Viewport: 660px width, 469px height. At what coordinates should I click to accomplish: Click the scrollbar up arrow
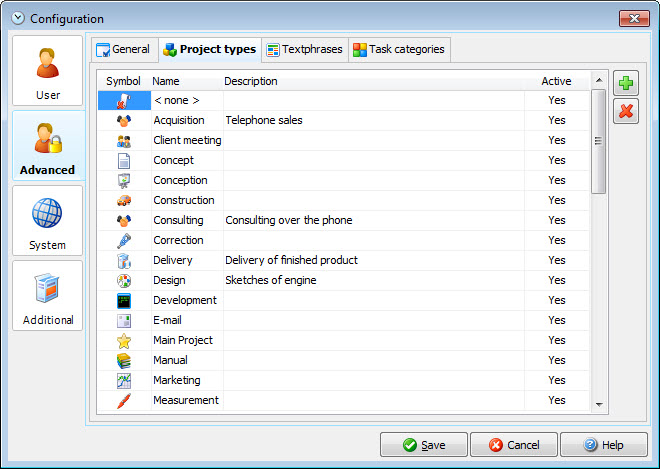(599, 80)
